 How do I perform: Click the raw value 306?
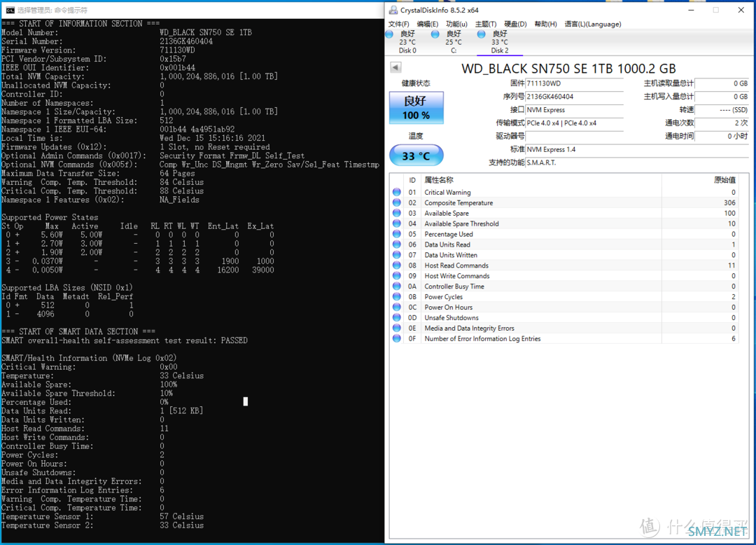pyautogui.click(x=729, y=202)
